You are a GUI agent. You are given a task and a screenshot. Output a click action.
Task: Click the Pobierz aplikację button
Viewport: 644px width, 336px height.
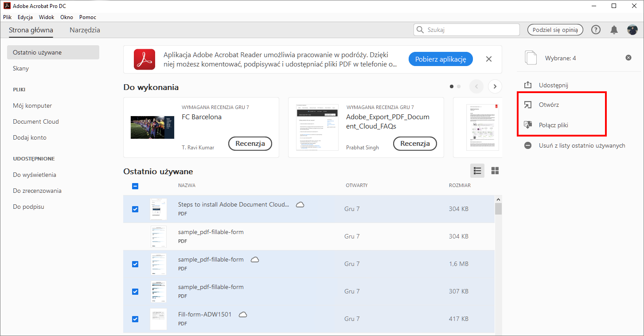[441, 59]
